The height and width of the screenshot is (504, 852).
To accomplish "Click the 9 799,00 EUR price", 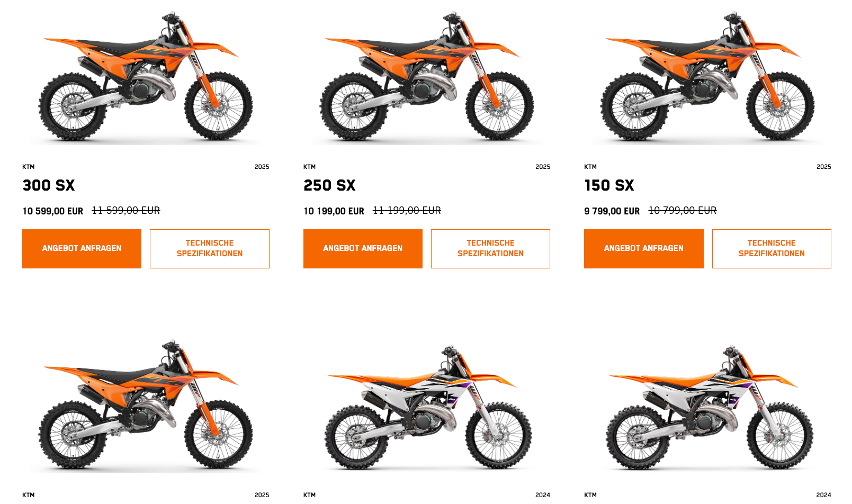I will pyautogui.click(x=612, y=211).
